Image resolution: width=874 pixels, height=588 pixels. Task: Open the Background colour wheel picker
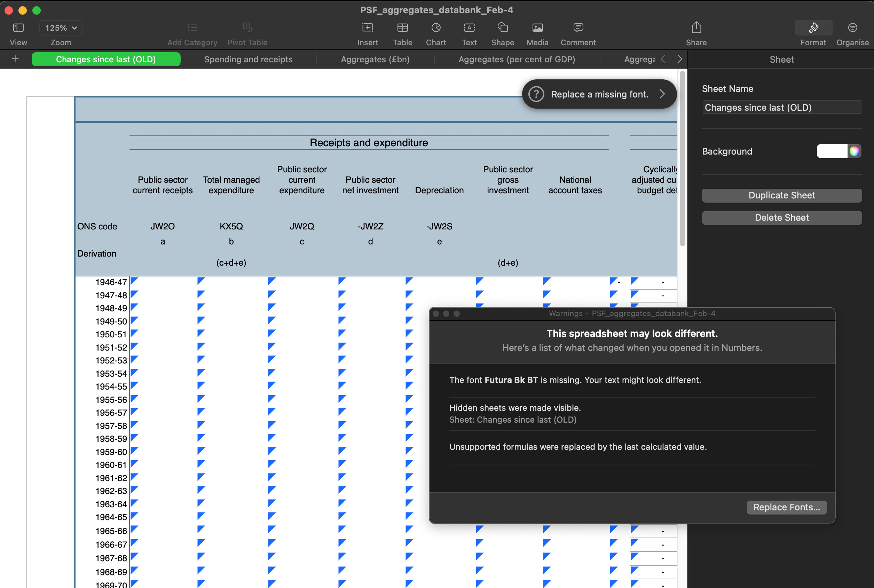coord(854,151)
